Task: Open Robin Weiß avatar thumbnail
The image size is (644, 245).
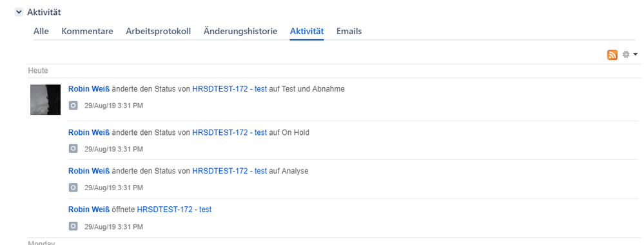Action: (46, 99)
